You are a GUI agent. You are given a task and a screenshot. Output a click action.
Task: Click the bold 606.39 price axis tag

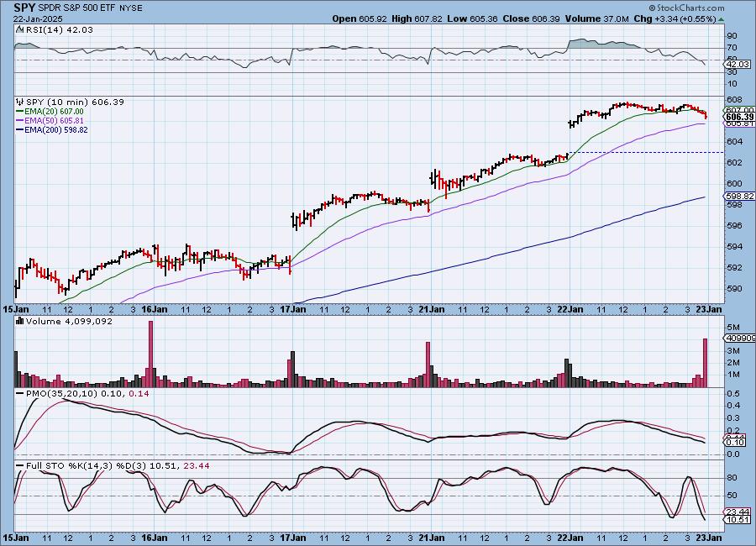pos(739,117)
